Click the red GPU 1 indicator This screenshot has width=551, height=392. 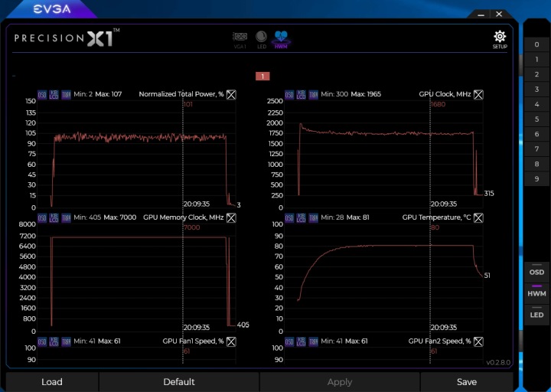coord(262,77)
